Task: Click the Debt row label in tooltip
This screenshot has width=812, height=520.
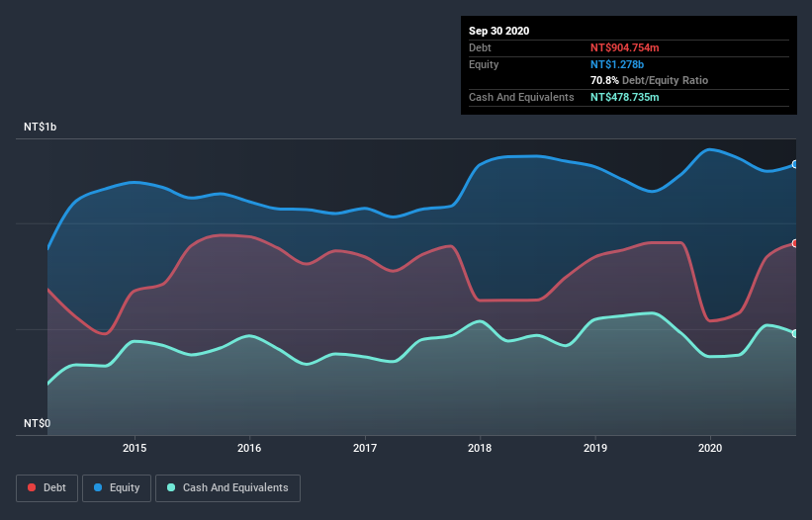Action: 480,47
